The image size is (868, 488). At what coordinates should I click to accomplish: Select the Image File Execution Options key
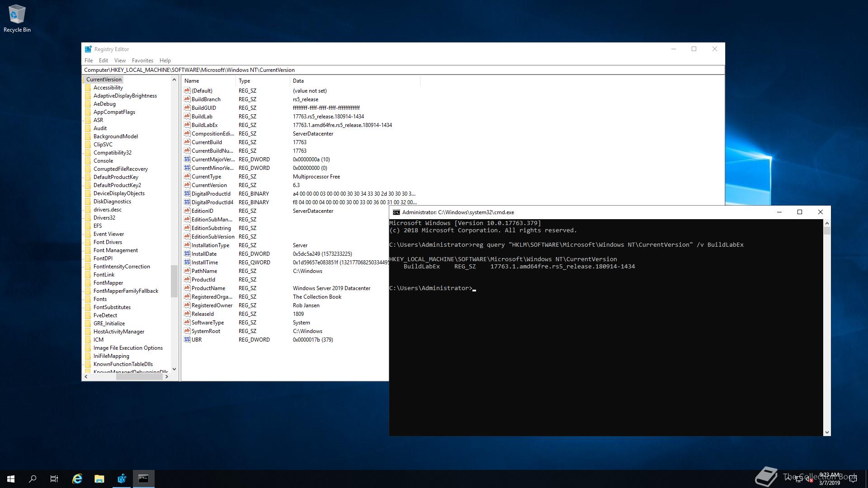(x=128, y=348)
